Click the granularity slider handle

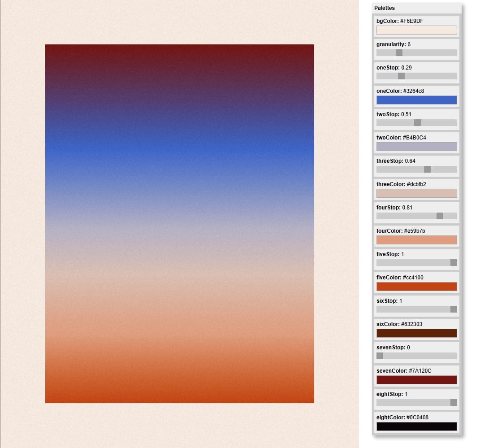[399, 52]
